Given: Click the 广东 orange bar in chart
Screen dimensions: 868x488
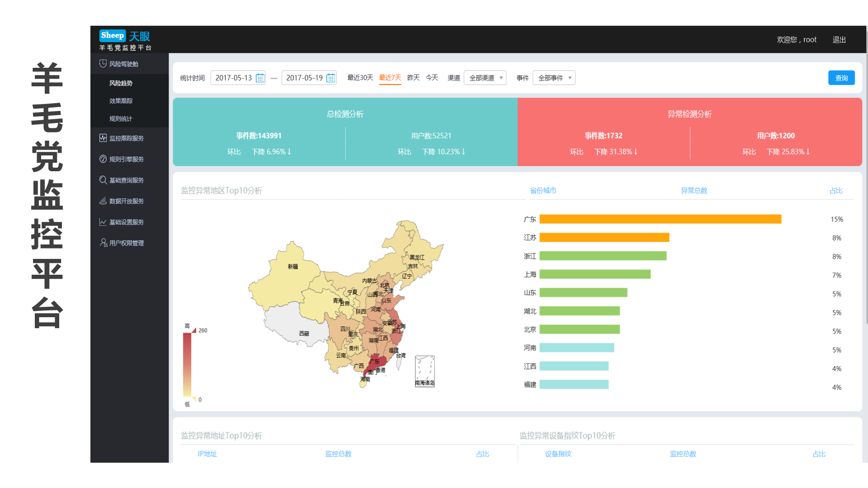Looking at the screenshot, I should [x=660, y=219].
